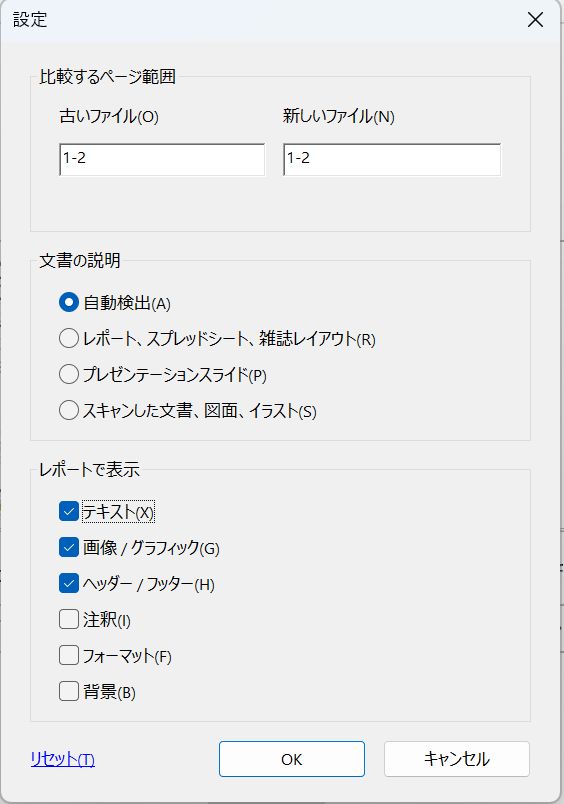Click the 新しいファイル(N) page range field
Screen dimensions: 564x804
(392, 159)
